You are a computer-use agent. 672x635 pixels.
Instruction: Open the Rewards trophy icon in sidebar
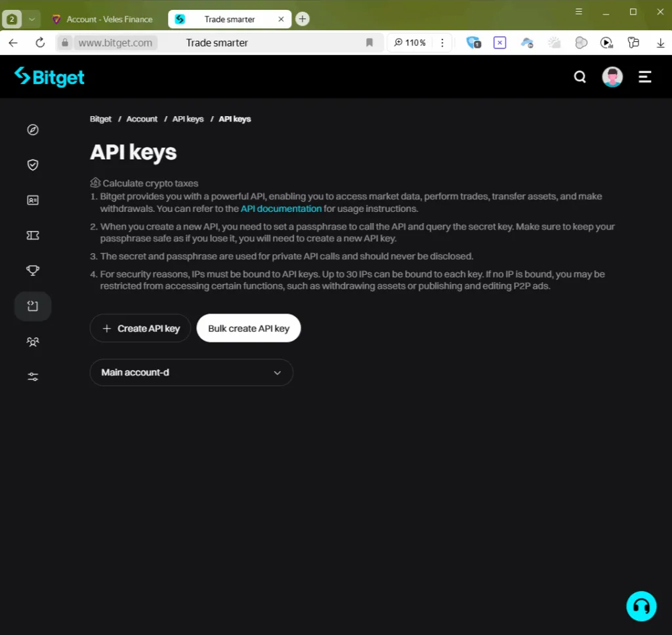tap(33, 270)
